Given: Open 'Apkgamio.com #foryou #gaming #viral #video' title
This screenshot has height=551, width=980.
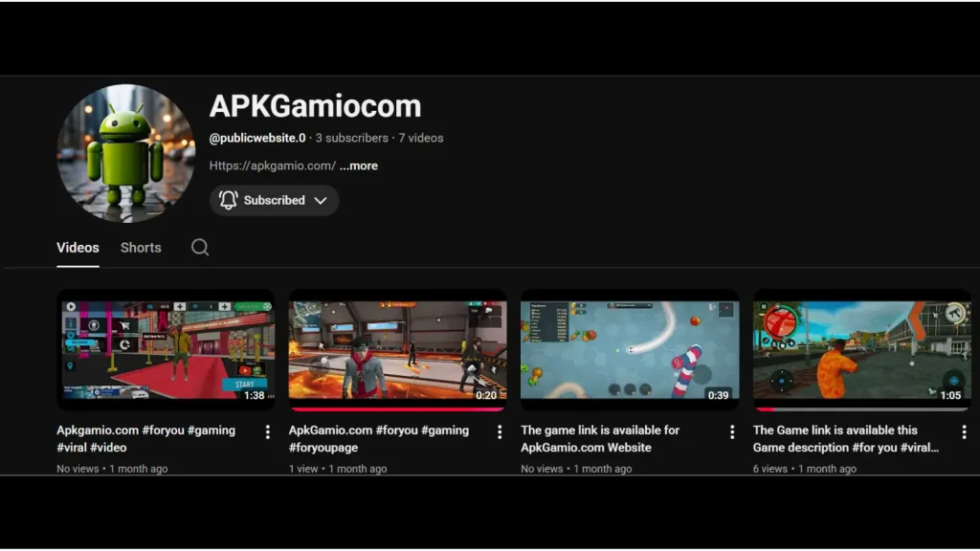Looking at the screenshot, I should 145,438.
